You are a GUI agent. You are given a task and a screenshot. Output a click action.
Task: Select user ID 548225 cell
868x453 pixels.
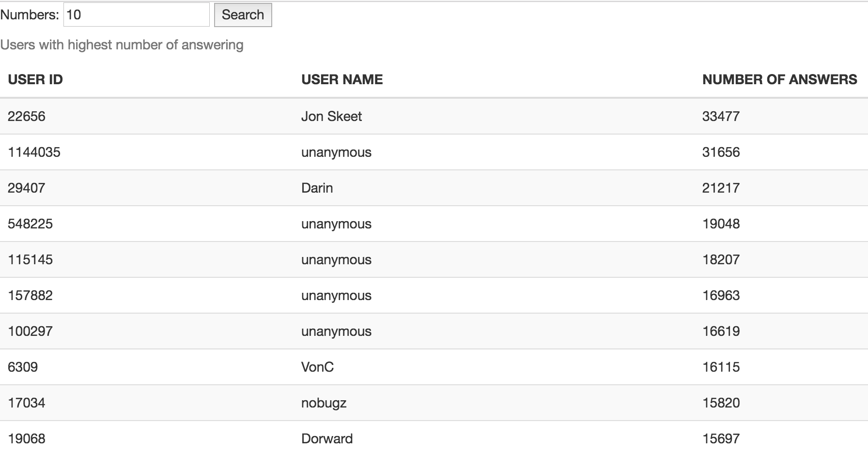tap(30, 224)
